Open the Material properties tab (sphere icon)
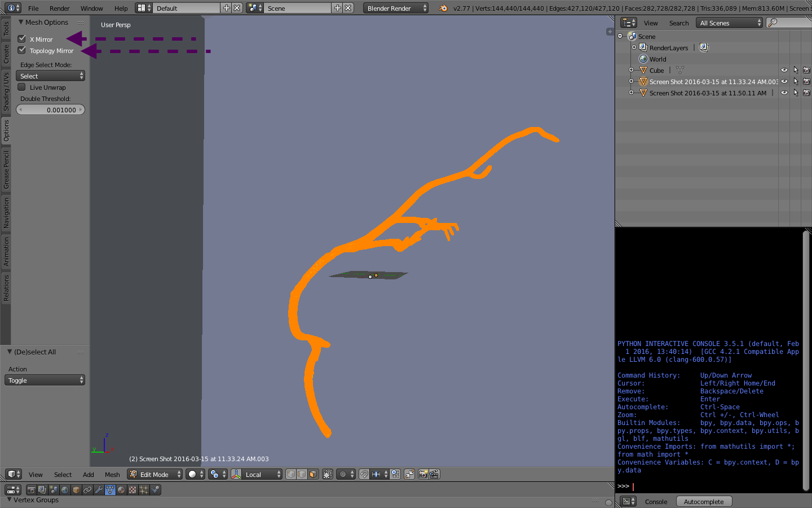The image size is (812, 508). pyautogui.click(x=121, y=490)
